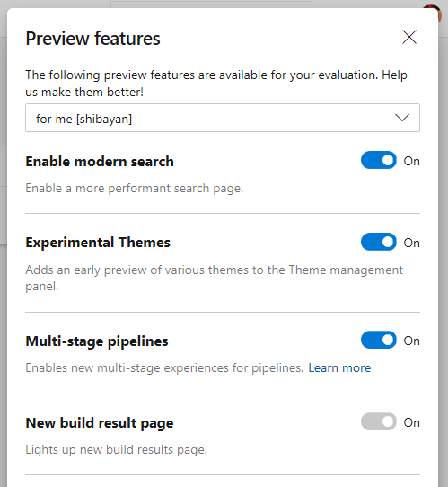
Task: Select the Experimental Themes title
Action: click(x=98, y=243)
